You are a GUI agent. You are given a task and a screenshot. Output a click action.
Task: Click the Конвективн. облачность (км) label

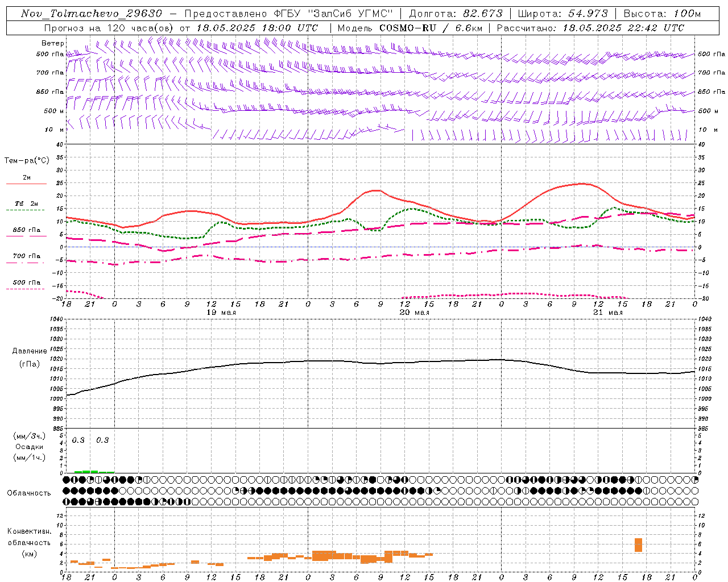(29, 542)
